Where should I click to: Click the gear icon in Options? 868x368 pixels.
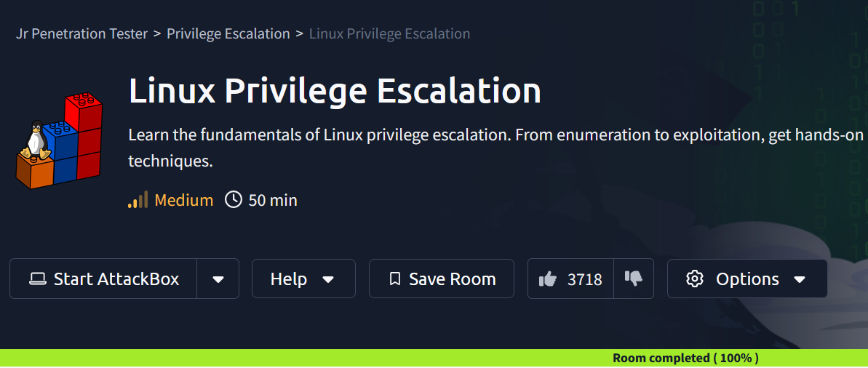pos(694,279)
